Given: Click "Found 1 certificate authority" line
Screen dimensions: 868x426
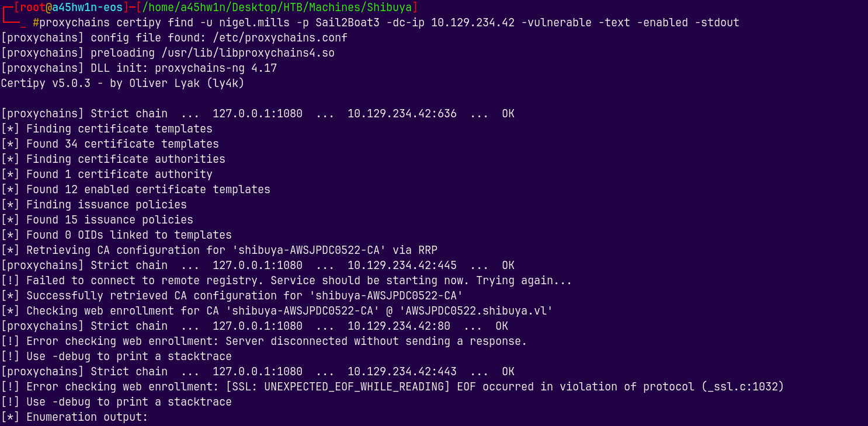Looking at the screenshot, I should coord(119,174).
